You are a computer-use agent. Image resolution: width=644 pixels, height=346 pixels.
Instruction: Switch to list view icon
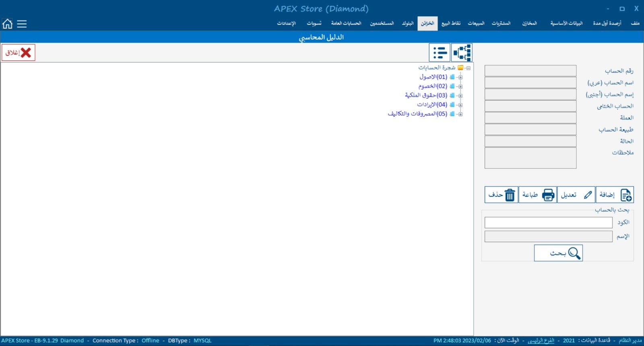click(440, 53)
